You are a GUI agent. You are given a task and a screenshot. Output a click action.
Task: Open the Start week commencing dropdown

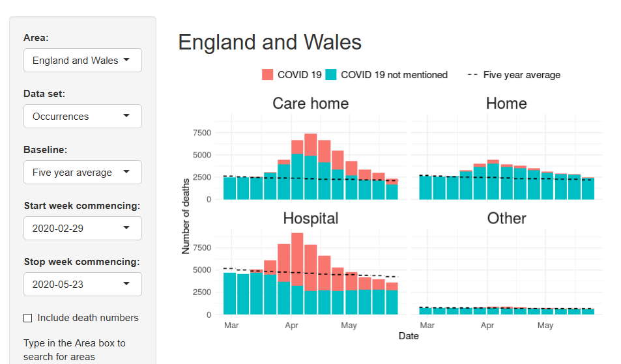[82, 229]
